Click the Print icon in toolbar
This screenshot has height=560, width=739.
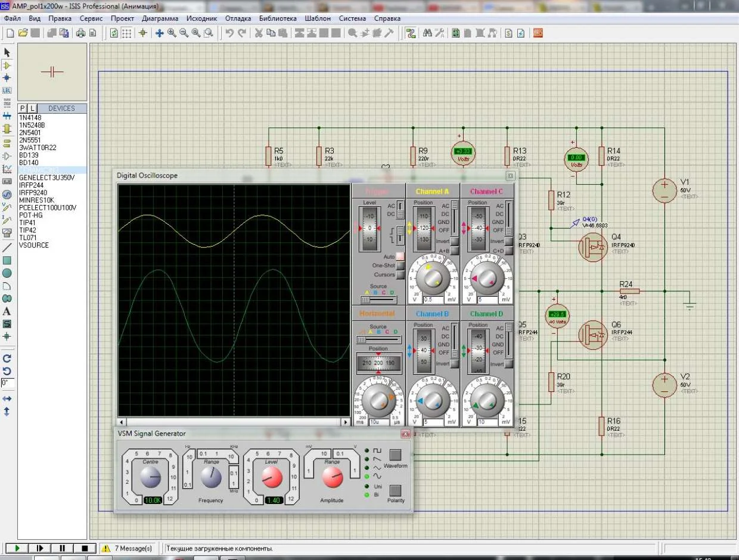pos(80,33)
